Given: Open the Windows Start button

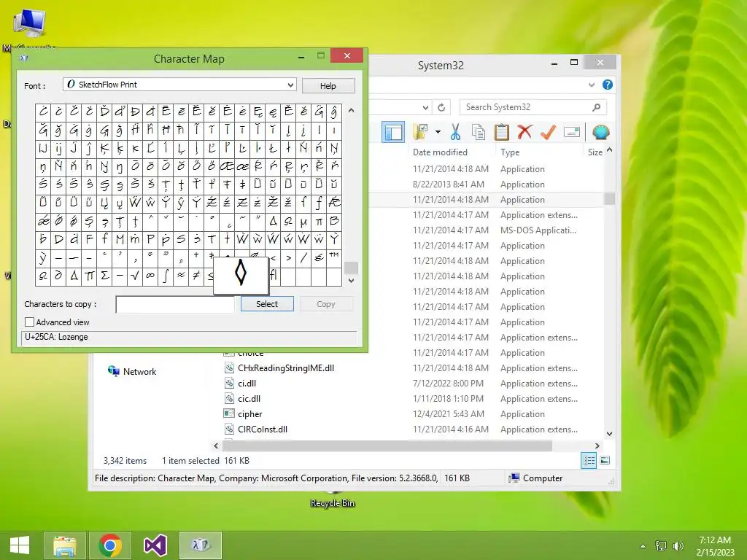Looking at the screenshot, I should (20, 545).
